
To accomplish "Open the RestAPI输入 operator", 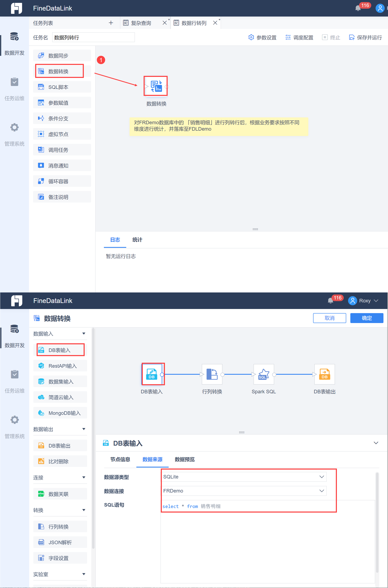I will click(60, 366).
